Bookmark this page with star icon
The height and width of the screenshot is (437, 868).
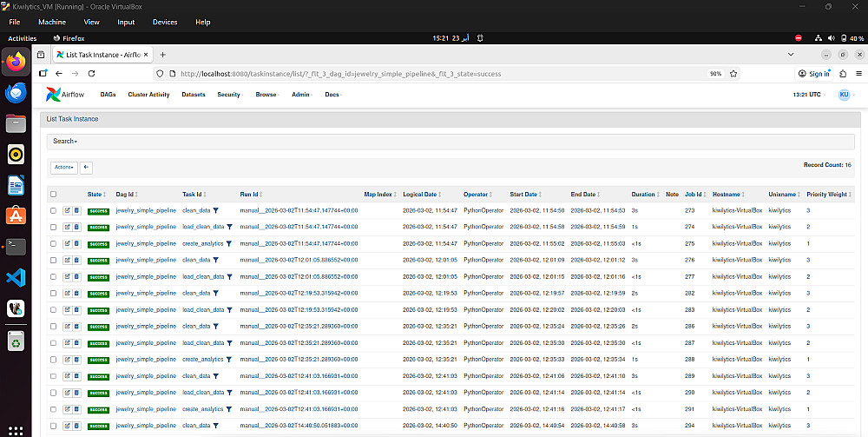coord(733,74)
